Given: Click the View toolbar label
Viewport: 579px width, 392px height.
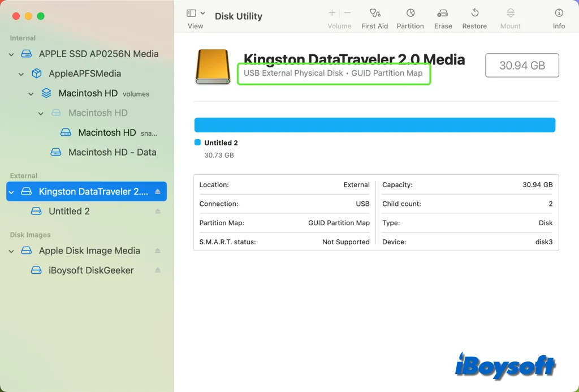Looking at the screenshot, I should pos(195,26).
